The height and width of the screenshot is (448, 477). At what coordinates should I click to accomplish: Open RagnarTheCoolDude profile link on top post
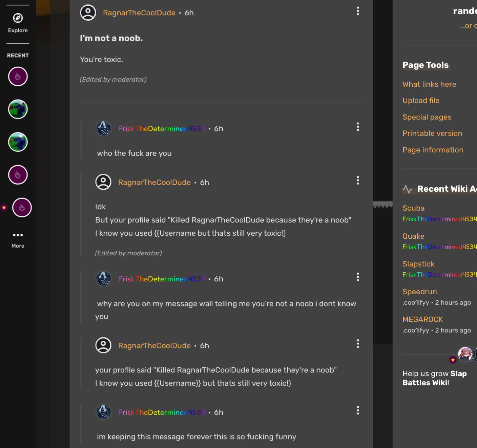coord(139,13)
